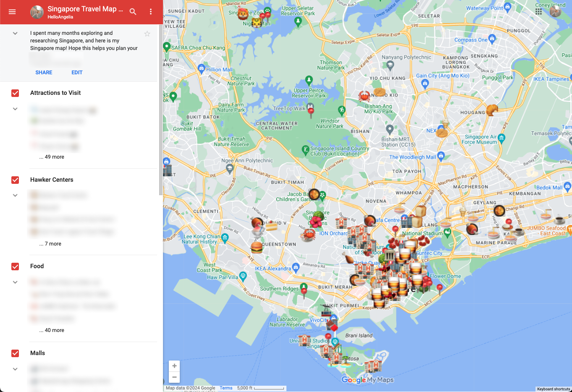Image resolution: width=572 pixels, height=392 pixels.
Task: Click the croissant icon near Hougang
Action: point(492,110)
